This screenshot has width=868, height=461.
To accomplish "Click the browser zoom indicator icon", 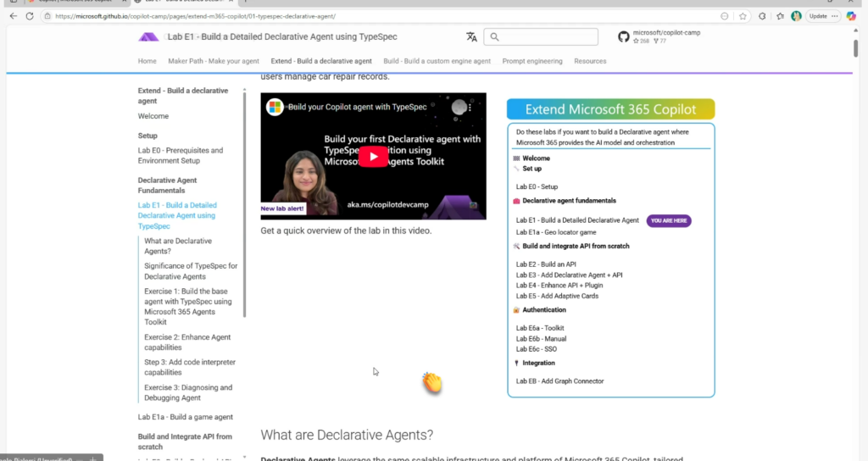I will click(x=725, y=16).
